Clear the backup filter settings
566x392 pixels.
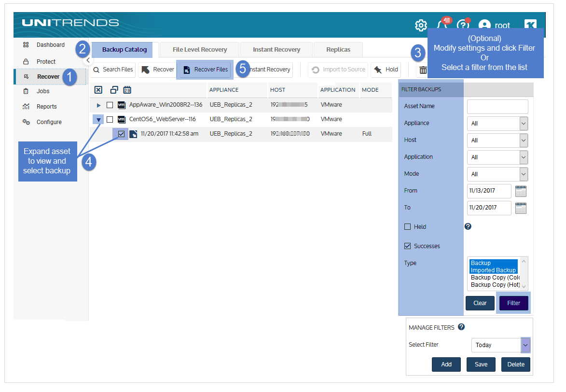click(480, 303)
